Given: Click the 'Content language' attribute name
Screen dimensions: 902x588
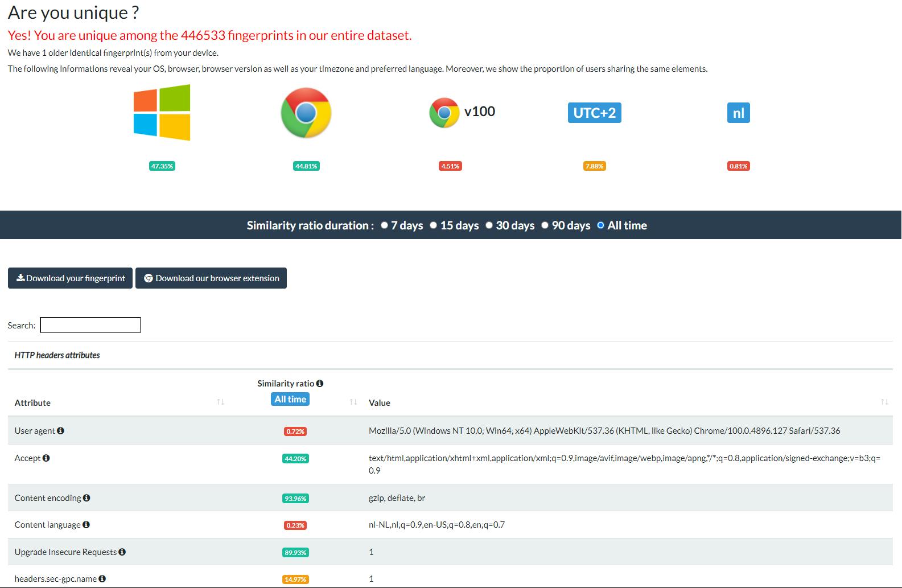Looking at the screenshot, I should (48, 525).
